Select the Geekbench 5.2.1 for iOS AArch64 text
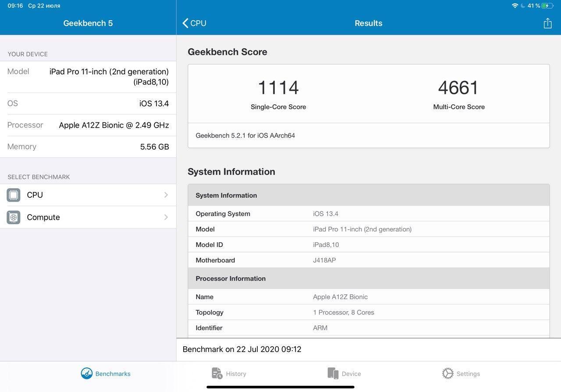Image resolution: width=561 pixels, height=392 pixels. click(245, 135)
